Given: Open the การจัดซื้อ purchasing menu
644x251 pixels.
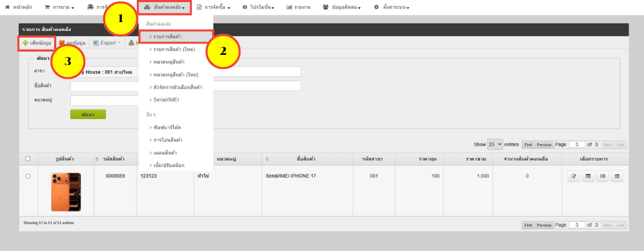Looking at the screenshot, I should click(214, 8).
